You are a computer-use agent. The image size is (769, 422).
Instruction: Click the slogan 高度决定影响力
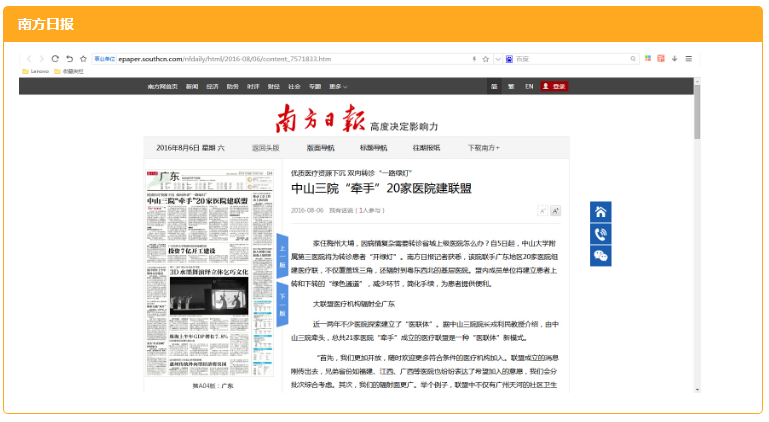[404, 127]
